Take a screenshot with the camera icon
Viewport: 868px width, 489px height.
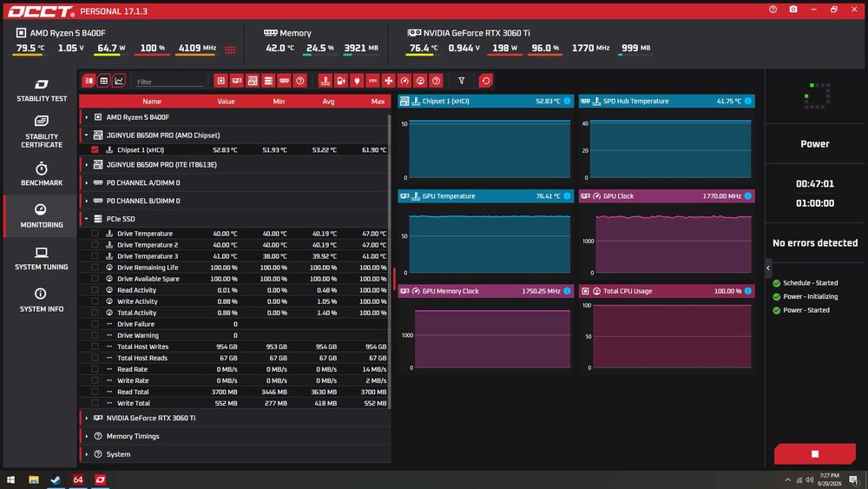click(793, 10)
